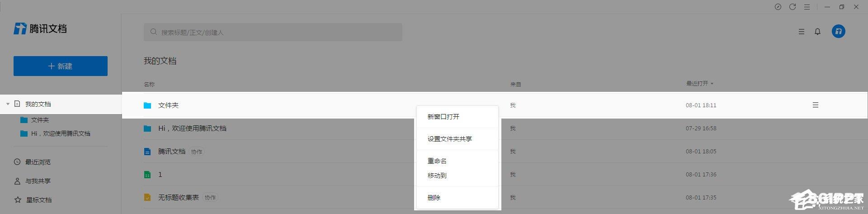The width and height of the screenshot is (868, 214).
Task: Click the refresh icon in title bar
Action: pos(792,7)
